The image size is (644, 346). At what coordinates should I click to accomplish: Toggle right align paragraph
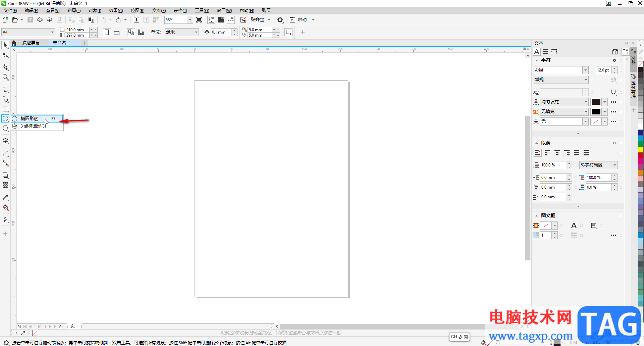pos(567,153)
